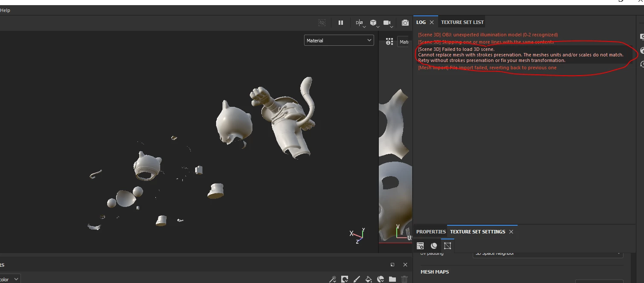Open shader settings icon on right sidebar
This screenshot has width=644, height=283.
[x=642, y=50]
